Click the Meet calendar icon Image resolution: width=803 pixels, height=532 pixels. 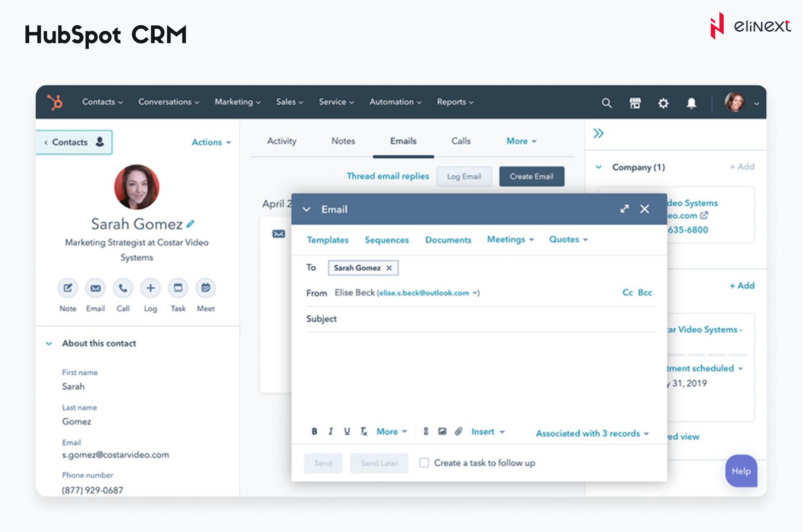click(x=206, y=288)
